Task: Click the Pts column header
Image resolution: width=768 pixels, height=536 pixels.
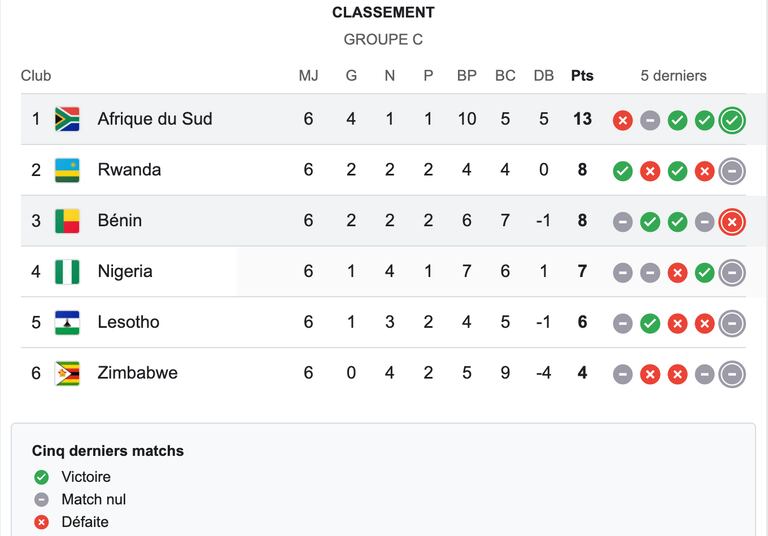Action: [582, 75]
